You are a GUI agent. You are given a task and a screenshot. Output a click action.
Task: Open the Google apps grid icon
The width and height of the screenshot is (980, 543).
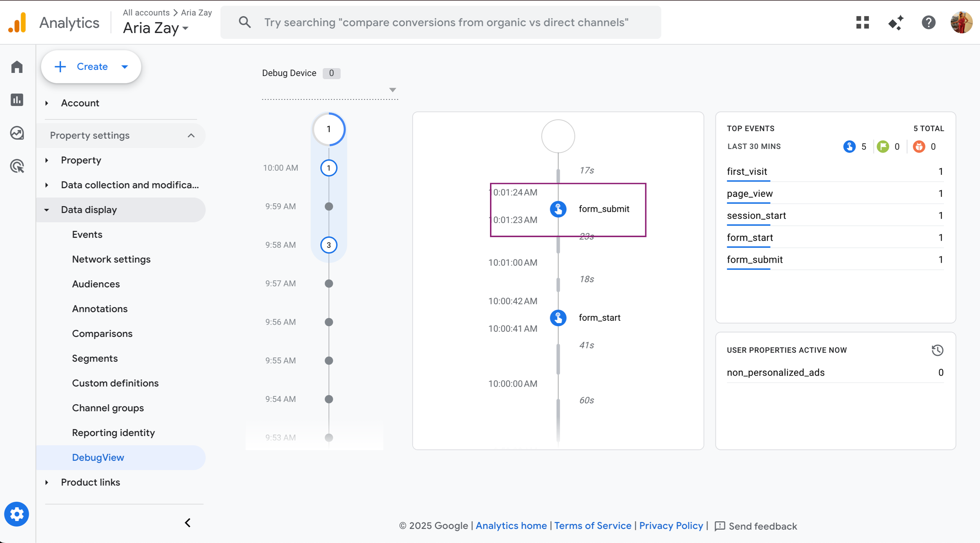862,22
